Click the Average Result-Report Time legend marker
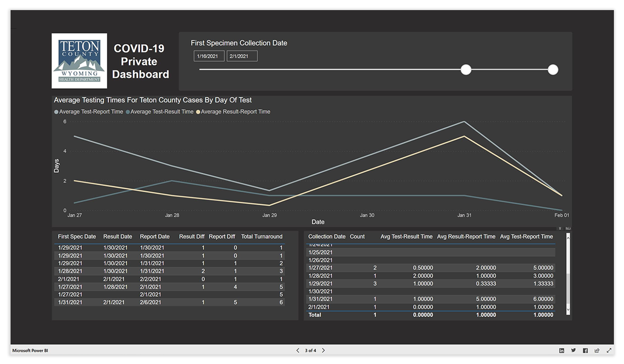This screenshot has height=364, width=624. pyautogui.click(x=198, y=112)
